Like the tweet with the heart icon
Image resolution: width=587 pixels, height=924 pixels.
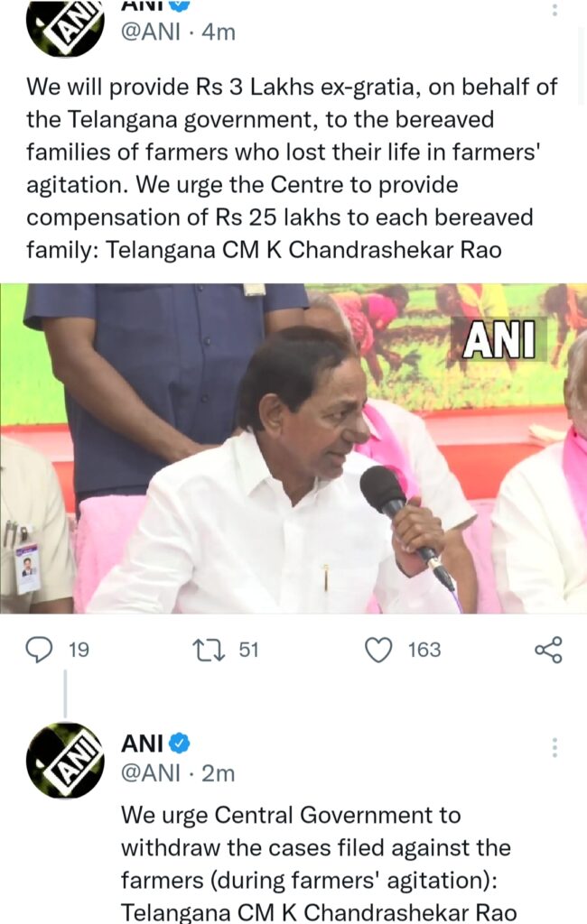(x=378, y=650)
